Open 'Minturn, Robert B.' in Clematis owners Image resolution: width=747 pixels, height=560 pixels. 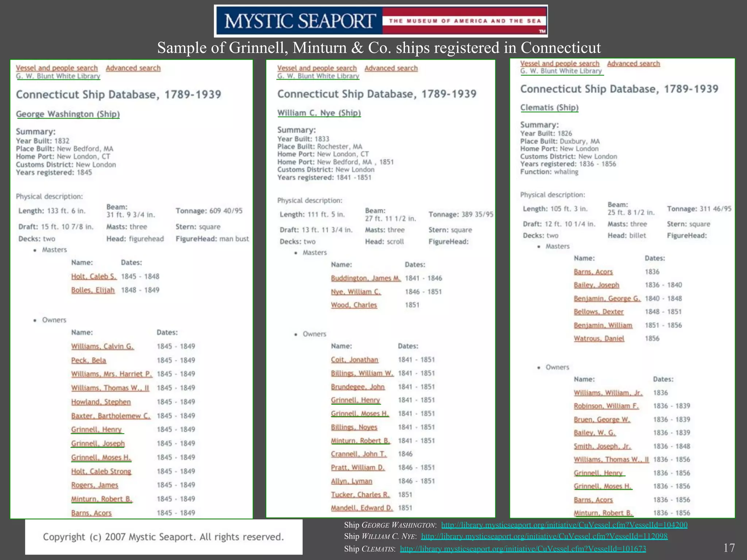pos(603,513)
